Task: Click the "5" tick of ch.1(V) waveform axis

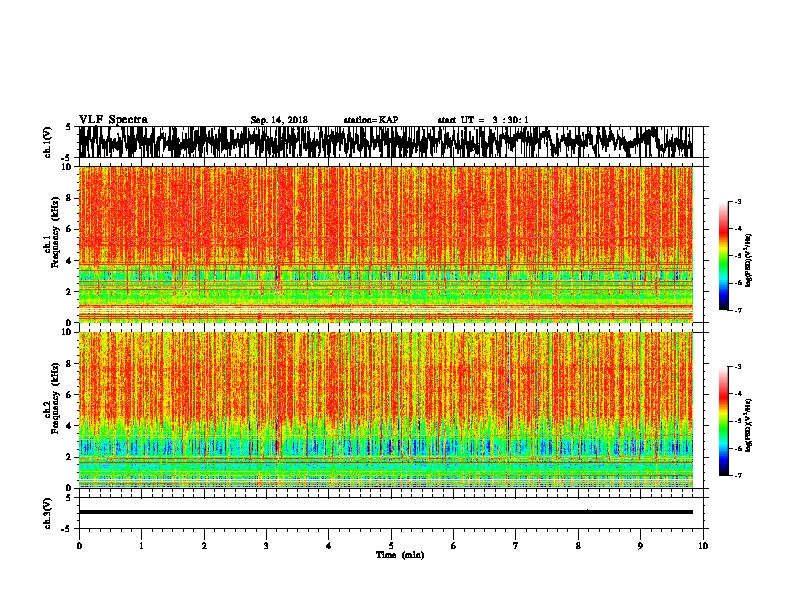Action: click(x=68, y=127)
